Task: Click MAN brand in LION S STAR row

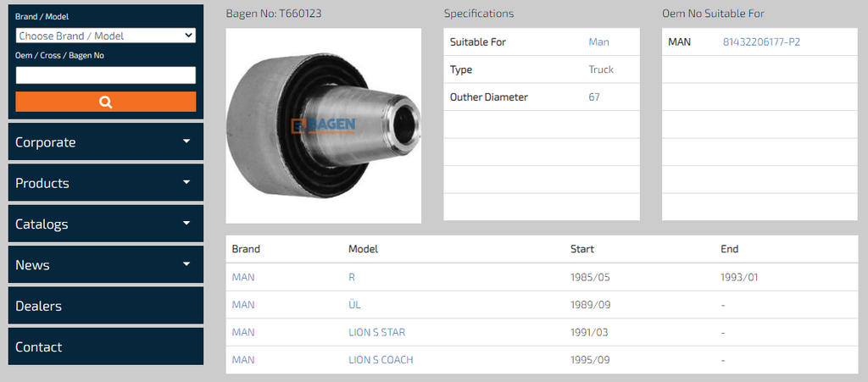Action: click(243, 332)
